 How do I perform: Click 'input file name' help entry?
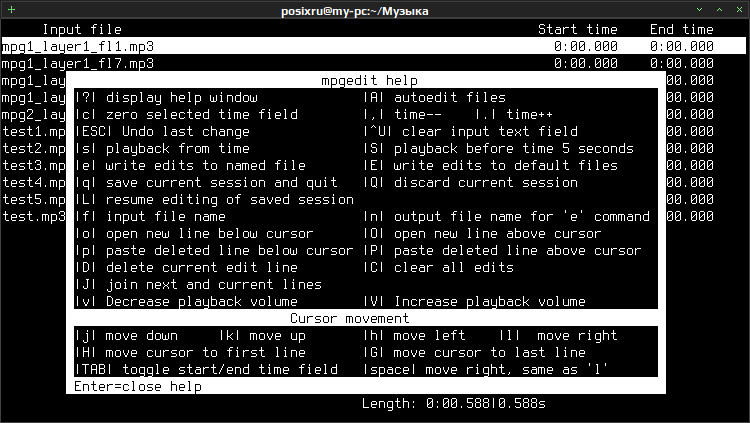[150, 216]
